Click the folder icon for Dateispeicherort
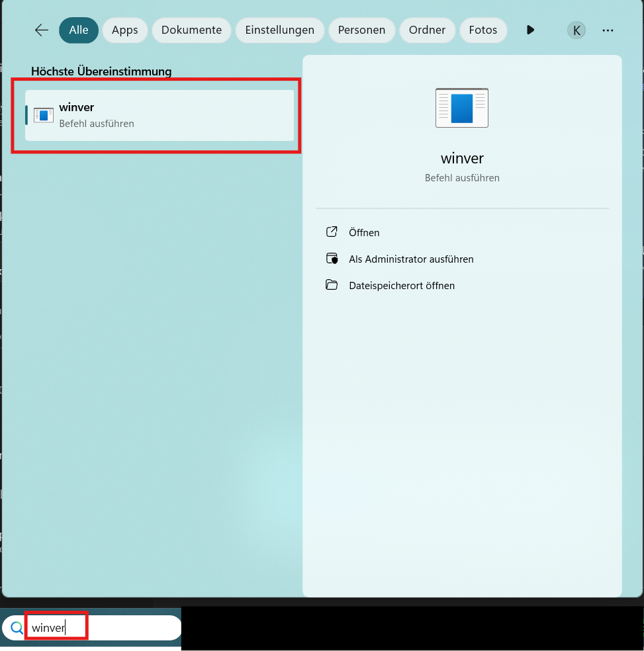644x651 pixels. click(332, 284)
